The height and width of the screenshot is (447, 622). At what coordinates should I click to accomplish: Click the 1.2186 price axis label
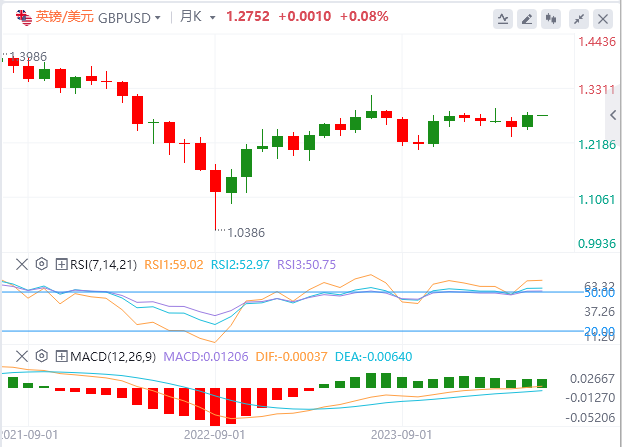click(597, 144)
